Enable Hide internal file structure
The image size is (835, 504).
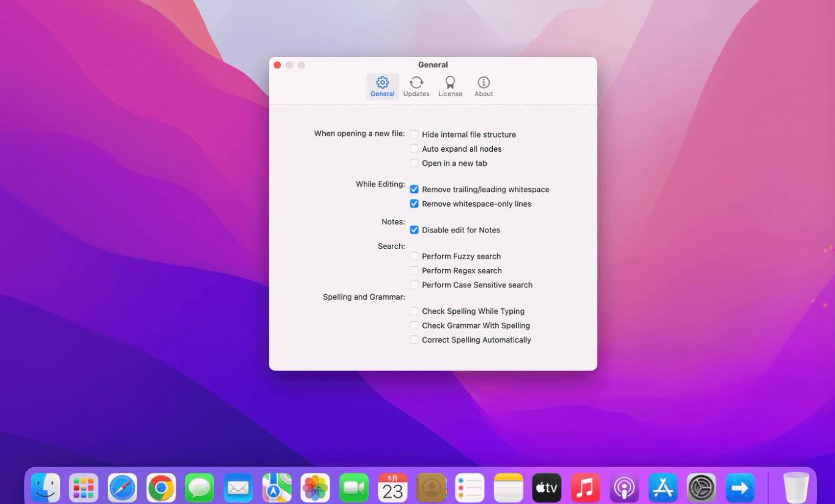click(x=414, y=135)
